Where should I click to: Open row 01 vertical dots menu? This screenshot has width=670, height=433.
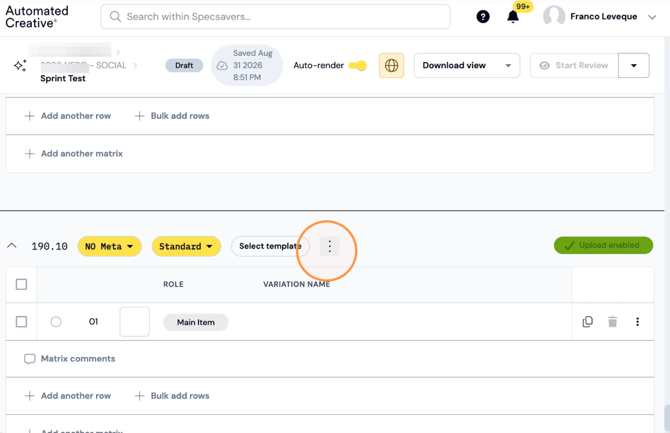click(x=637, y=321)
